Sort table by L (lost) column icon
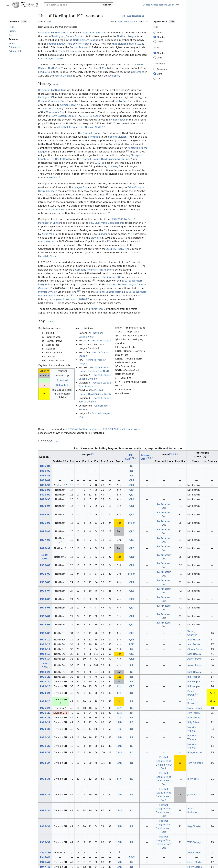The height and width of the screenshot is (868, 218). point(91,461)
